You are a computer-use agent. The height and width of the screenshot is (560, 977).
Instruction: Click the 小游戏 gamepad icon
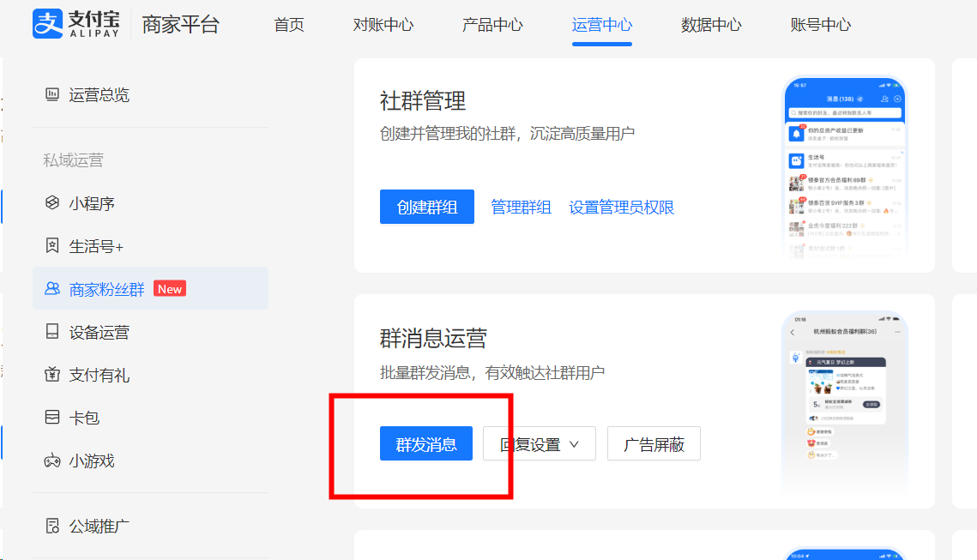[52, 461]
